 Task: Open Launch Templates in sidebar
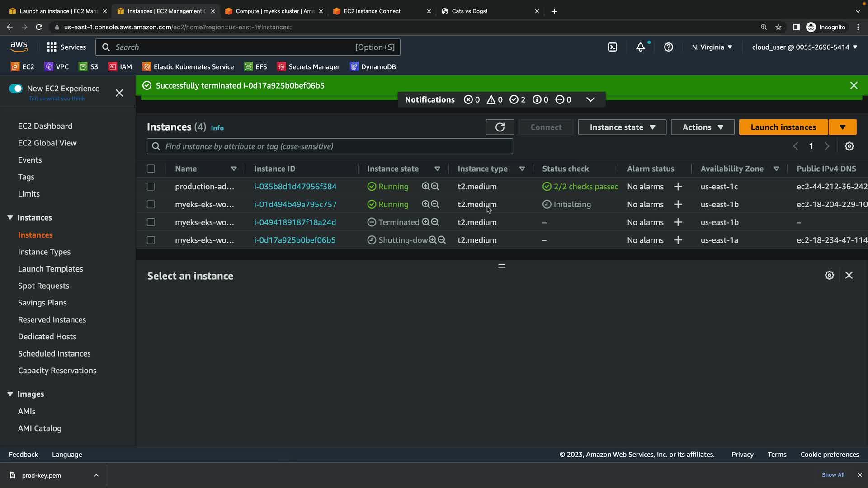click(x=51, y=269)
